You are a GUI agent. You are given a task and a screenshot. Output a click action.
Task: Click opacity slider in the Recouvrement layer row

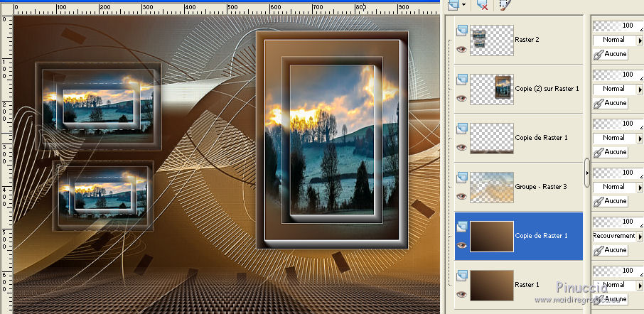618,222
